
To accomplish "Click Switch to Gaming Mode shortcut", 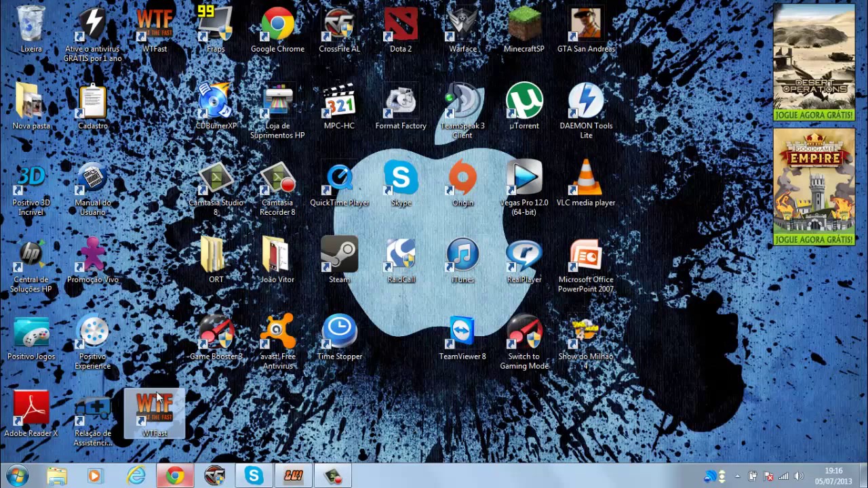I will (x=524, y=342).
